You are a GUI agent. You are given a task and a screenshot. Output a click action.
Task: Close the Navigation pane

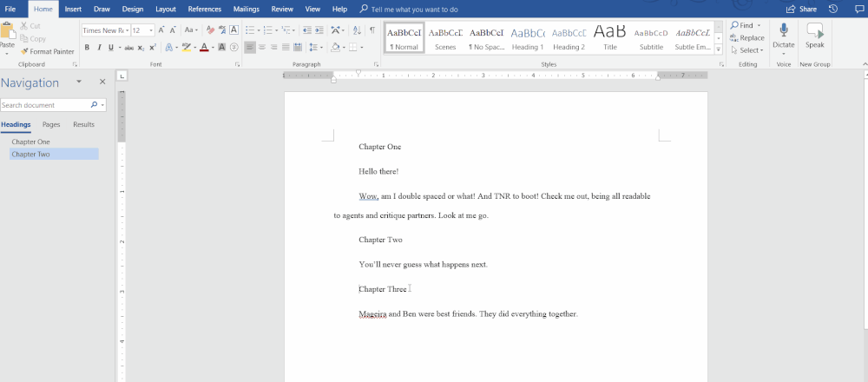pyautogui.click(x=102, y=82)
